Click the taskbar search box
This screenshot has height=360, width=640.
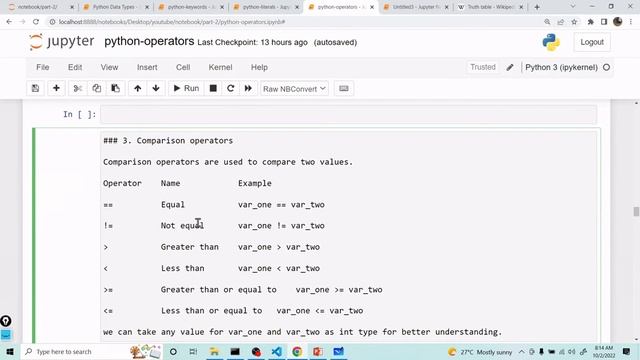point(91,351)
